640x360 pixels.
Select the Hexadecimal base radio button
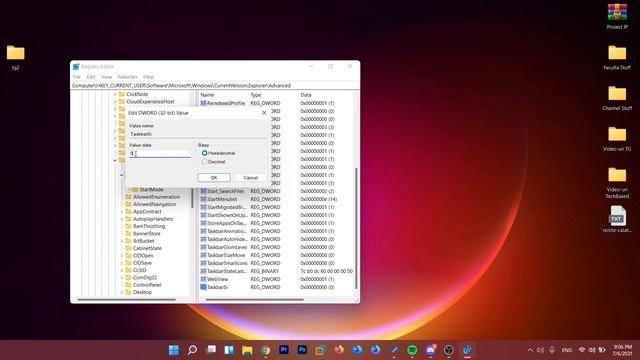pos(204,153)
